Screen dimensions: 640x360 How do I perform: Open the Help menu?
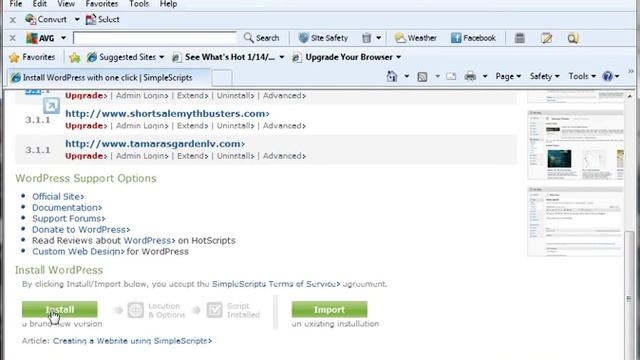[x=168, y=4]
